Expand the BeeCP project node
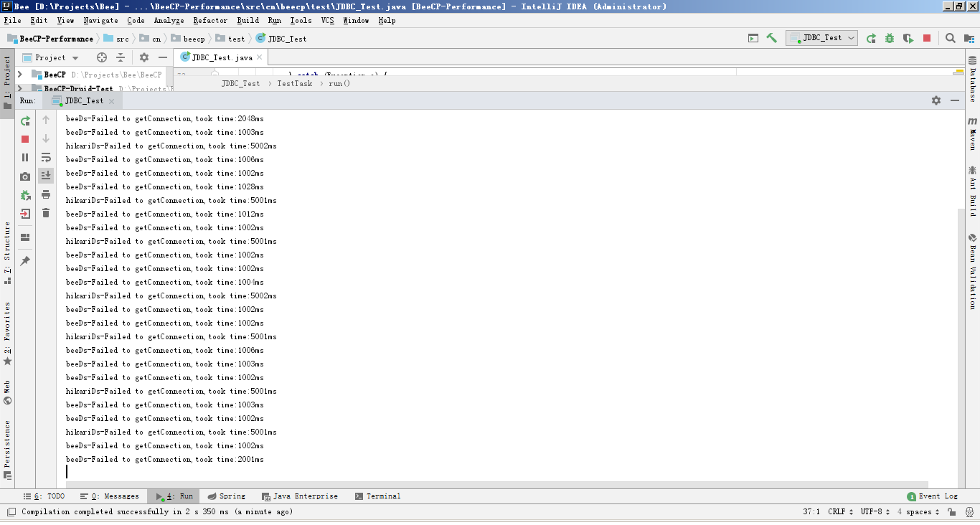This screenshot has width=980, height=525. point(20,75)
